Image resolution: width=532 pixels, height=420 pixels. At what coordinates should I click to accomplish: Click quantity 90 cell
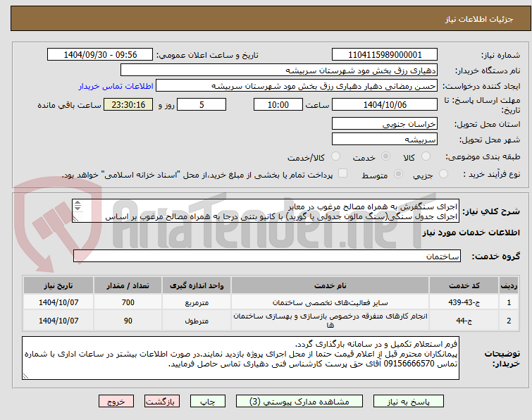(128, 320)
